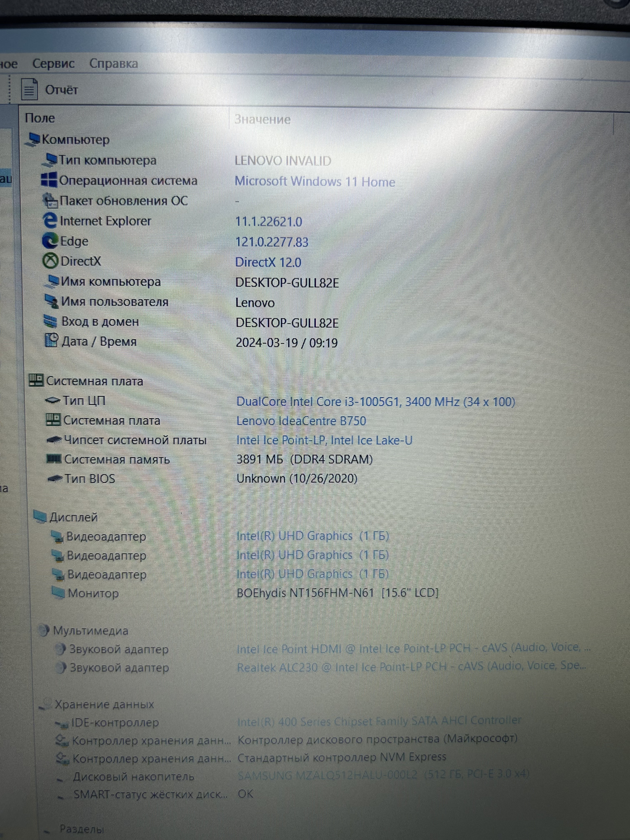630x840 pixels.
Task: Click the Чипсет системной платы icon
Action: [x=54, y=440]
